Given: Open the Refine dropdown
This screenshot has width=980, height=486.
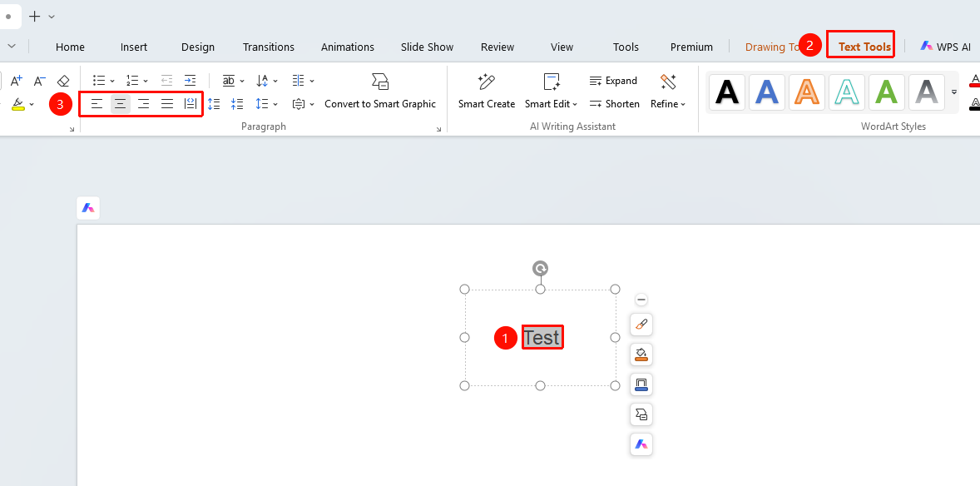Looking at the screenshot, I should tap(668, 92).
